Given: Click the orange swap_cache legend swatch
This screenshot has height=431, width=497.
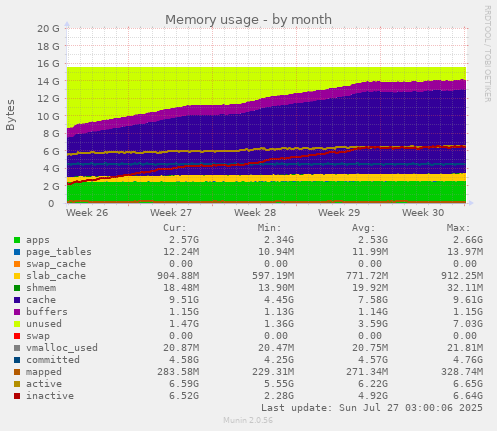Looking at the screenshot, I should (x=17, y=264).
